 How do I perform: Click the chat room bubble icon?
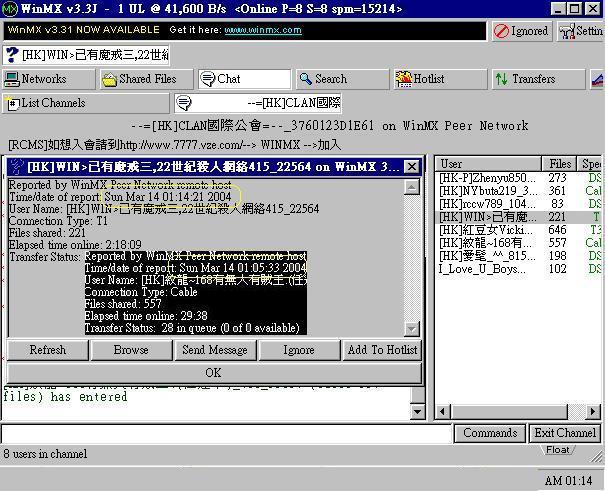[184, 103]
